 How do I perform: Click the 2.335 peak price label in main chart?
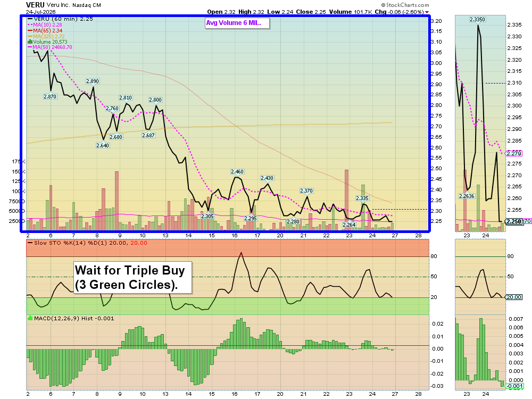(362, 198)
